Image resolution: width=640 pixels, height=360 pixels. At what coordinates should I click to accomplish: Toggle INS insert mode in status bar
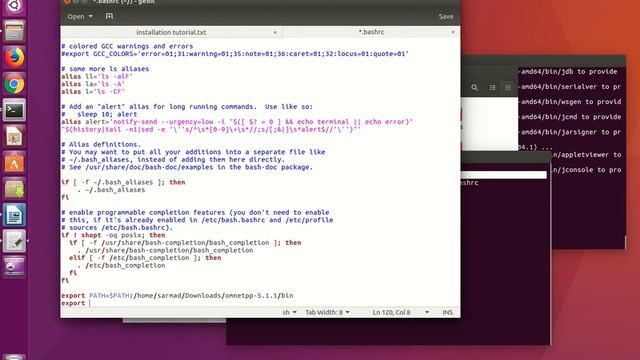coord(447,312)
